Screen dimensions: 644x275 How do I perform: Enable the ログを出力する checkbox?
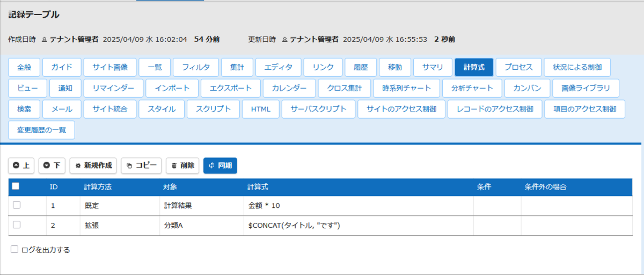click(14, 249)
